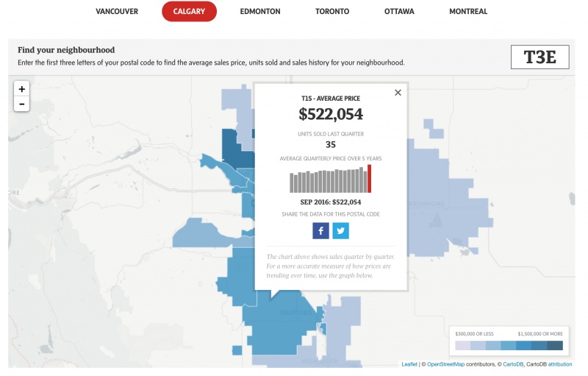Click the first grey bar in price chart
The height and width of the screenshot is (376, 588).
pos(292,182)
